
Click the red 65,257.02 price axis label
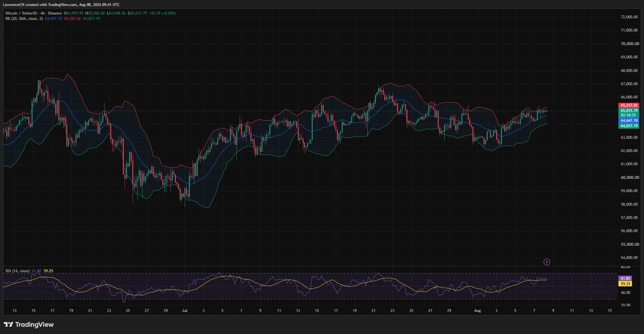pos(629,105)
